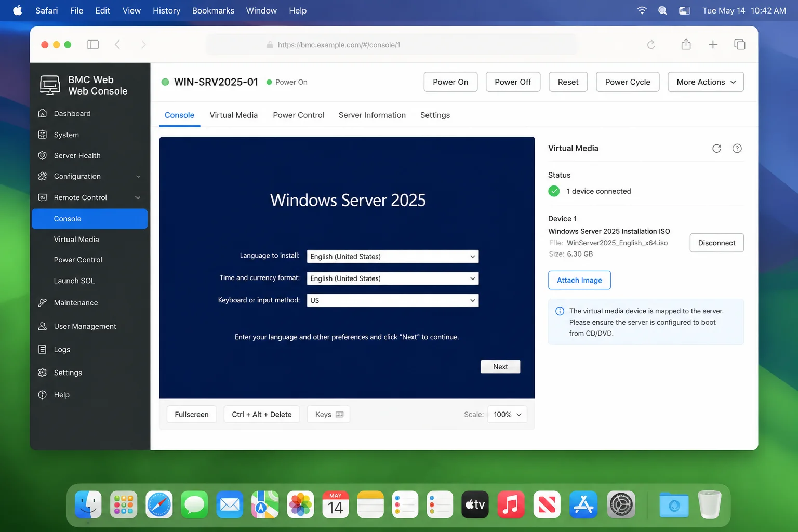Open the Keys virtual keyboard
The height and width of the screenshot is (532, 798).
329,415
